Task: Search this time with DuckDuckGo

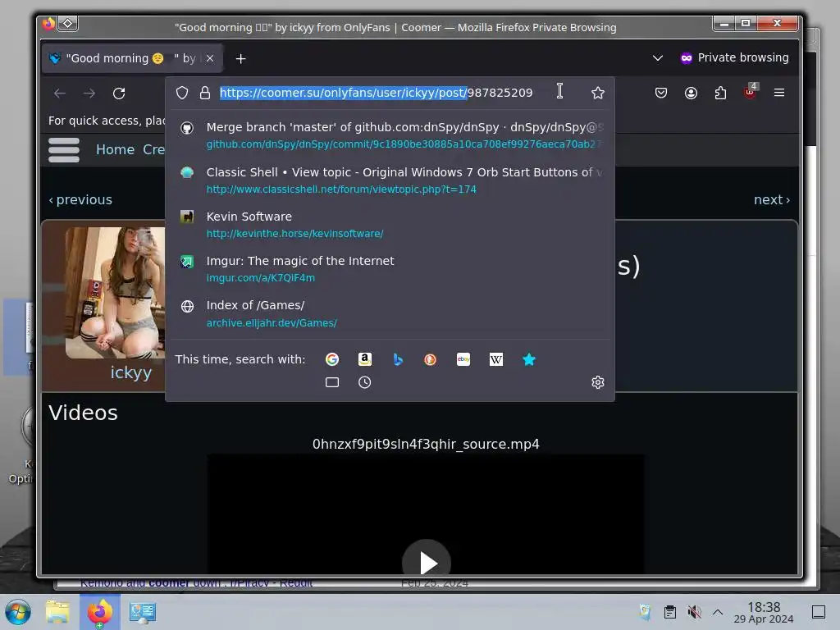Action: [430, 359]
